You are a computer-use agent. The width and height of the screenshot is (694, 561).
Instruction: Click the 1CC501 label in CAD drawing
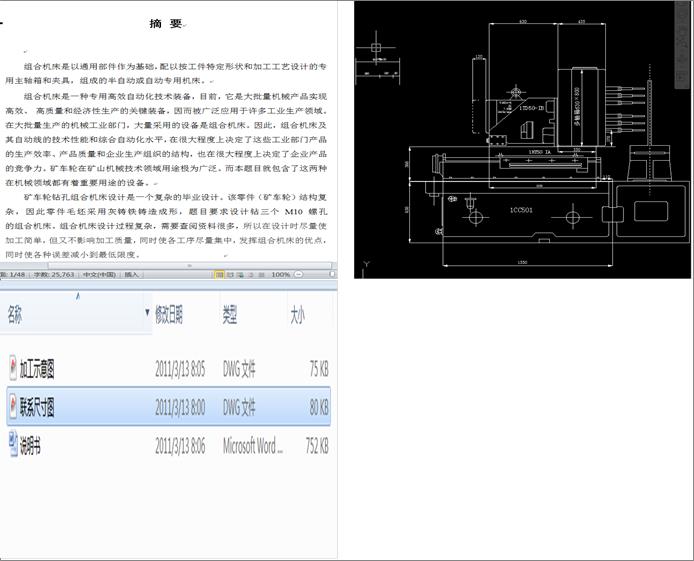(521, 210)
